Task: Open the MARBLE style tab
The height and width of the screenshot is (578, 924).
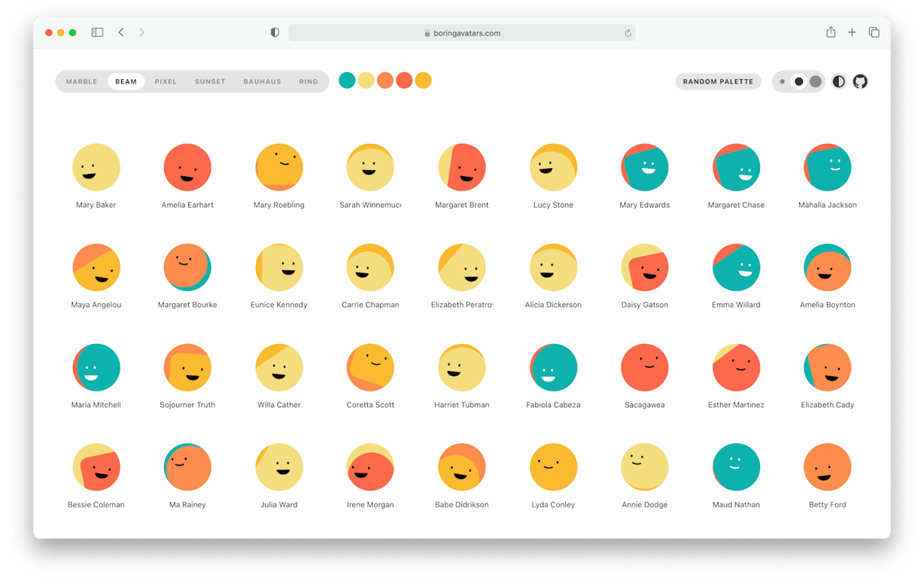Action: pos(81,81)
